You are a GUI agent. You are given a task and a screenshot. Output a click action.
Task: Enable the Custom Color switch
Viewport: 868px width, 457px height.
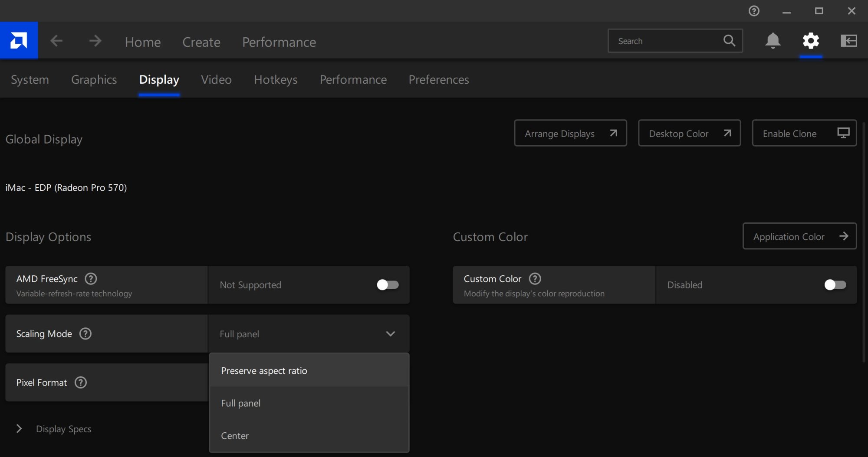click(x=835, y=284)
